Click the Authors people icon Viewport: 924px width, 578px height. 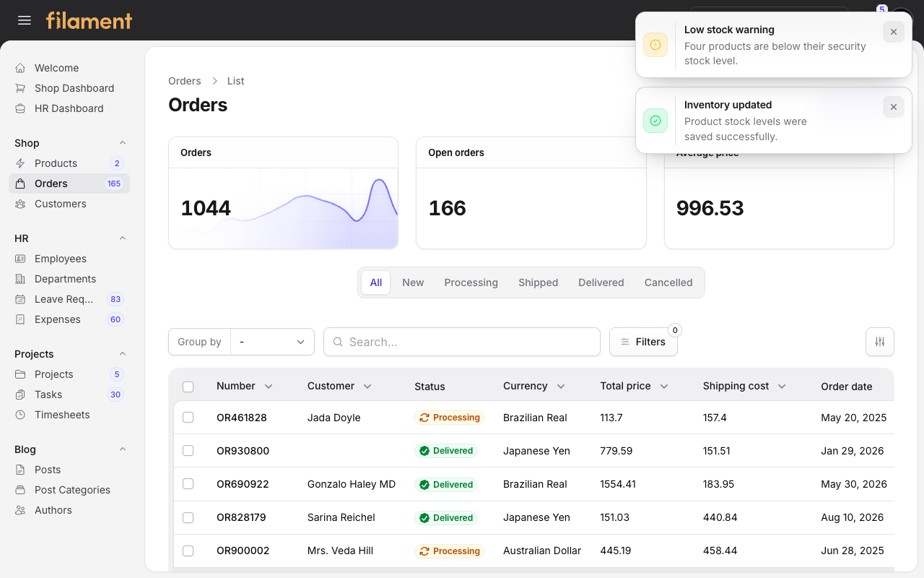pyautogui.click(x=20, y=510)
